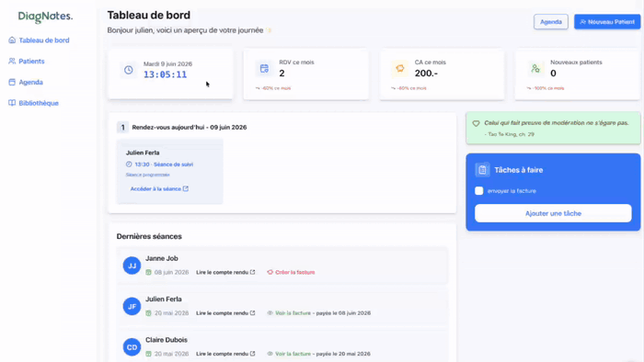This screenshot has width=644, height=362.
Task: Click the clock icon in date card
Action: click(129, 70)
